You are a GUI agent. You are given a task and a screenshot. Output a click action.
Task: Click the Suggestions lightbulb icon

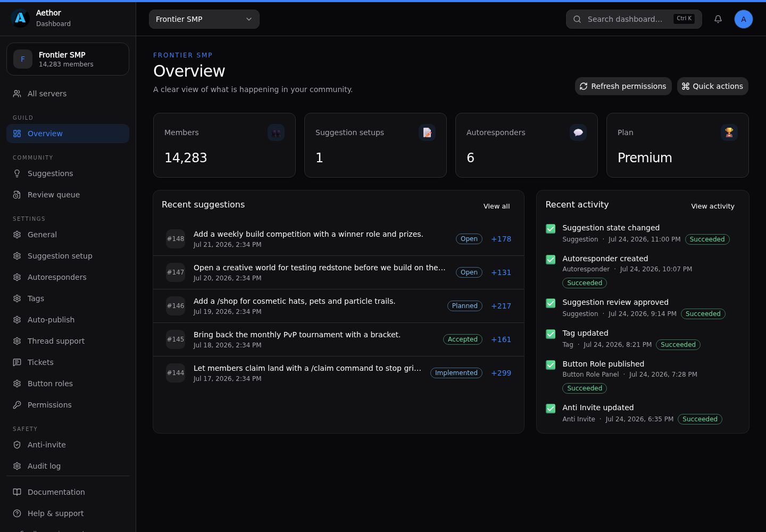pos(17,173)
